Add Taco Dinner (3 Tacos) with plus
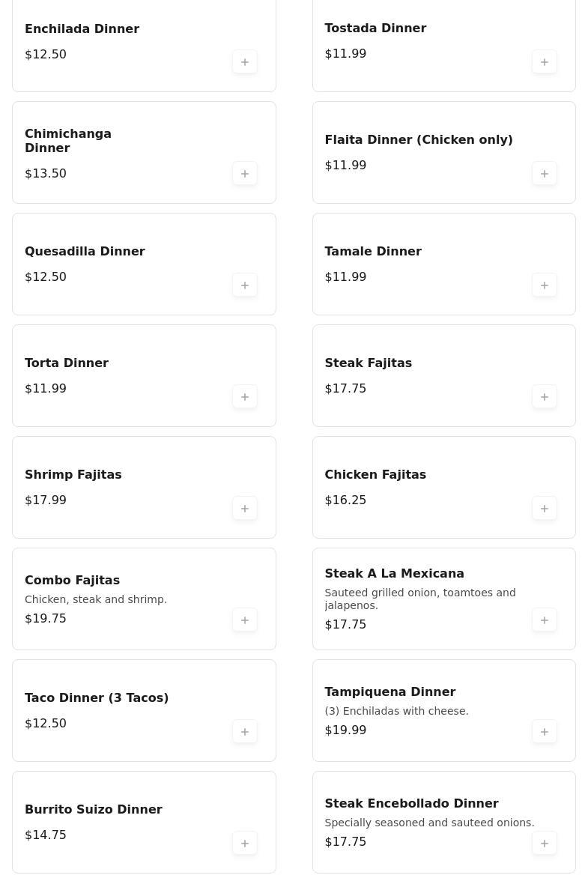 245,732
